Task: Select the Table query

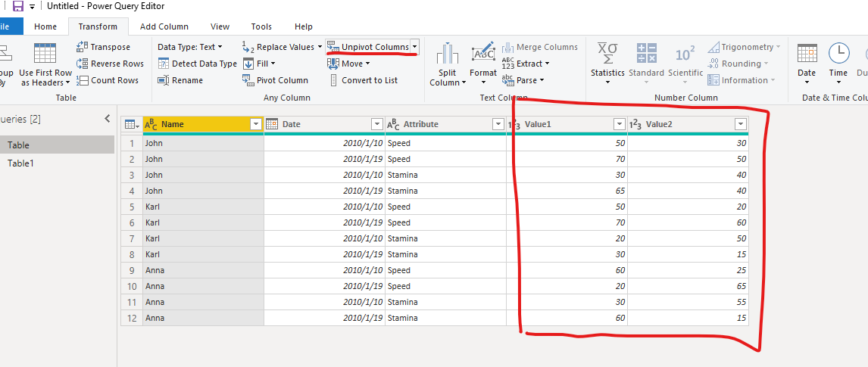Action: tap(57, 145)
